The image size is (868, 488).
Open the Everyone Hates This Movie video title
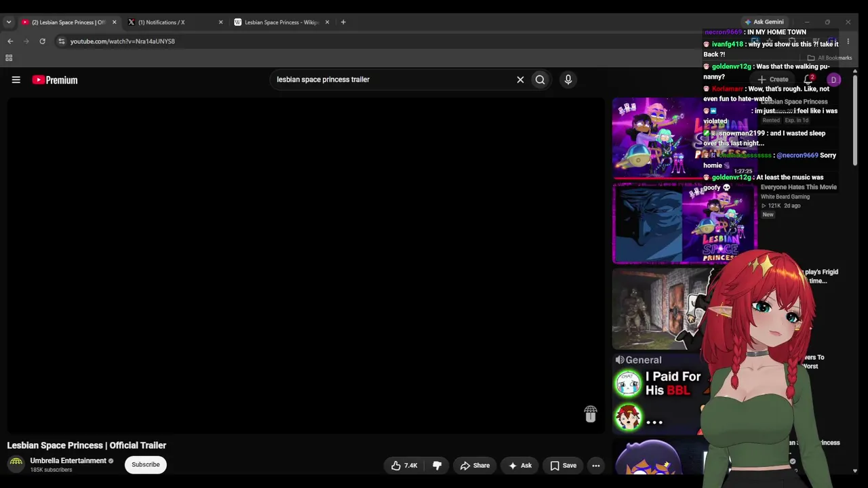coord(798,187)
